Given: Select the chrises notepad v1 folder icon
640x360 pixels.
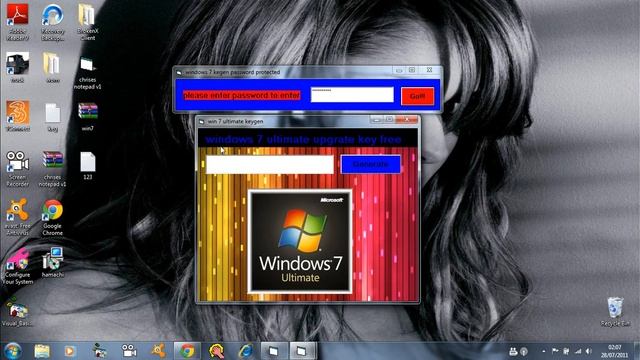Looking at the screenshot, I should tap(87, 72).
